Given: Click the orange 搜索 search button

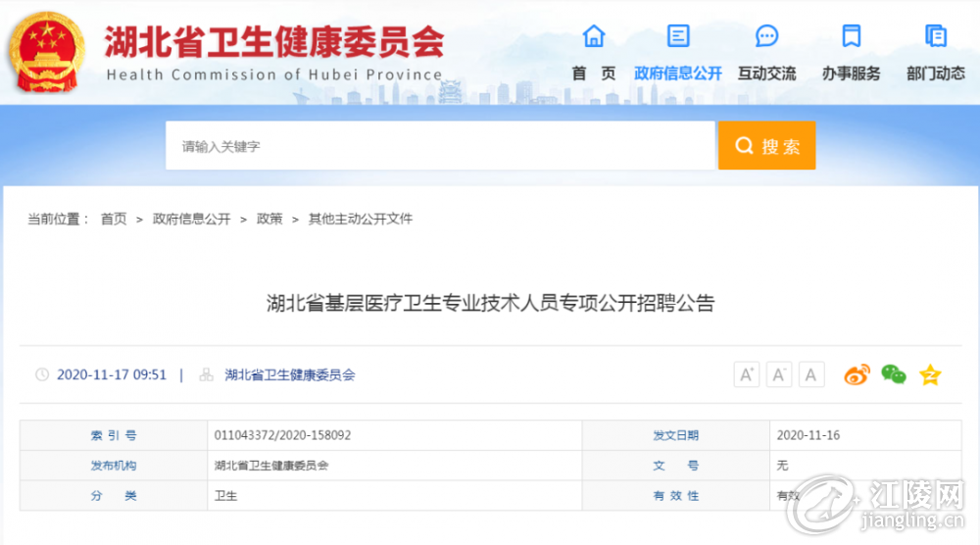Looking at the screenshot, I should pos(767,146).
